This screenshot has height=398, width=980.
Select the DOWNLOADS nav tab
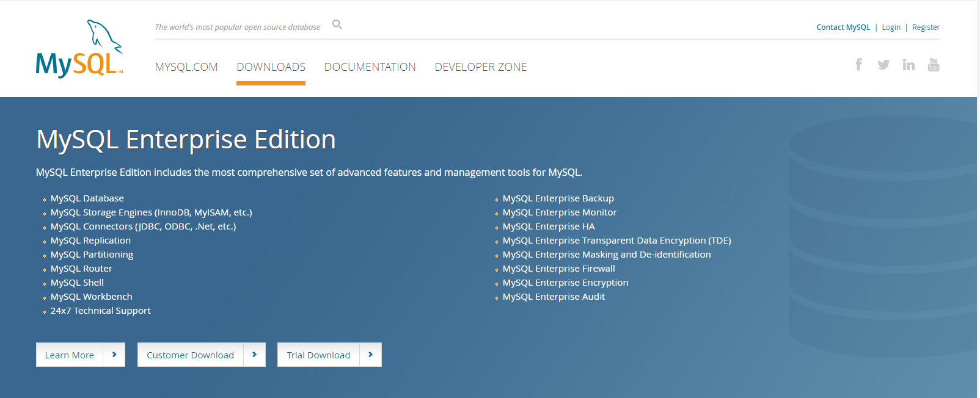[271, 67]
